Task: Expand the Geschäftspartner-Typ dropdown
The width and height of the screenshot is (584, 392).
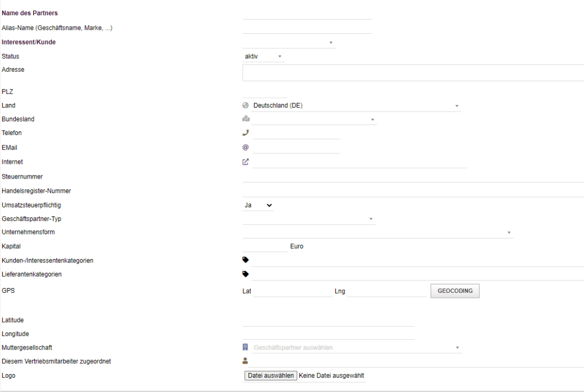Action: click(309, 219)
